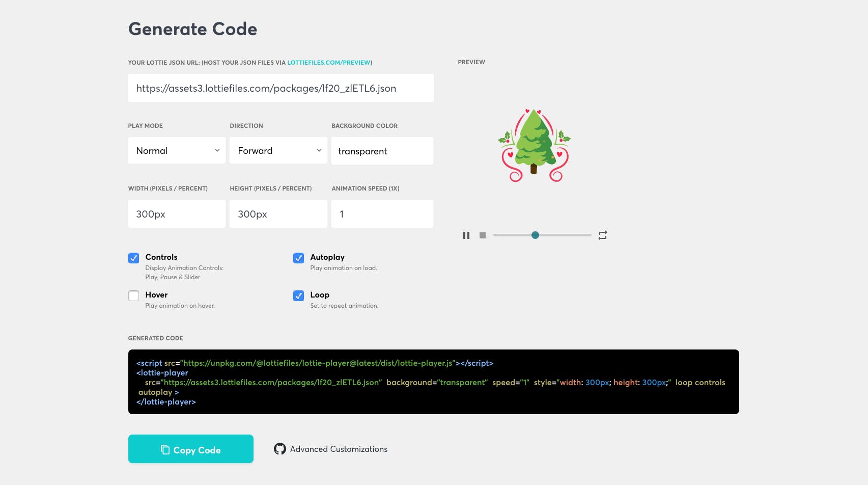Open the Direction dropdown showing Forward
Screen dimensions: 868x485
click(x=278, y=150)
